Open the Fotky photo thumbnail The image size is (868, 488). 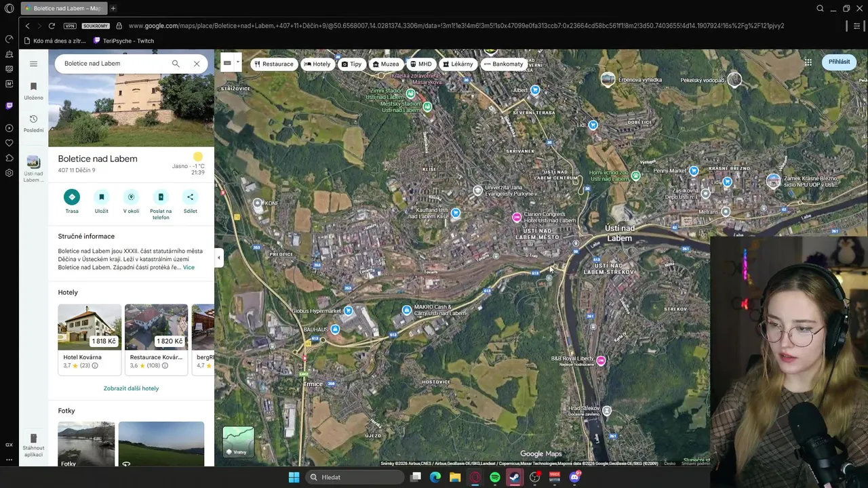click(86, 444)
